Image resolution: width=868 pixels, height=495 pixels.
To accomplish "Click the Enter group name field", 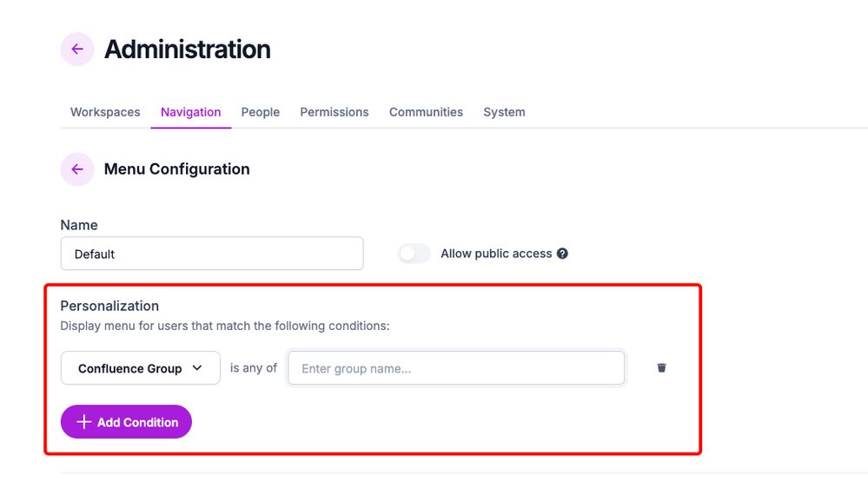I will [x=456, y=368].
